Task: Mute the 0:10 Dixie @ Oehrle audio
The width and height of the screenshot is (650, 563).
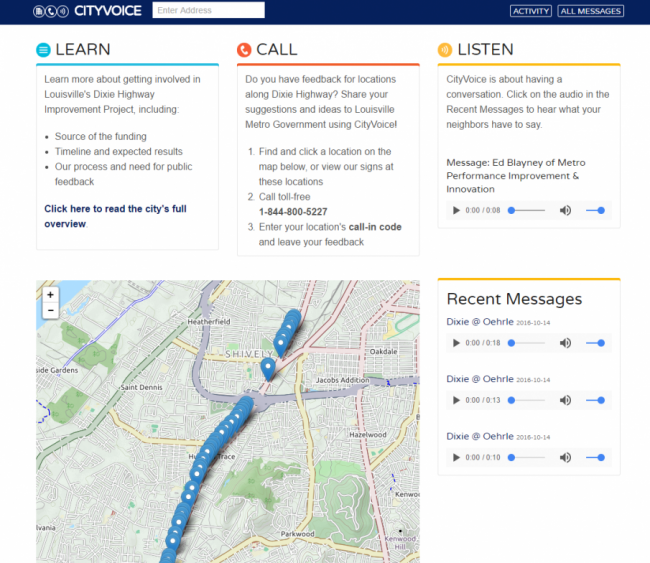Action: tap(565, 457)
